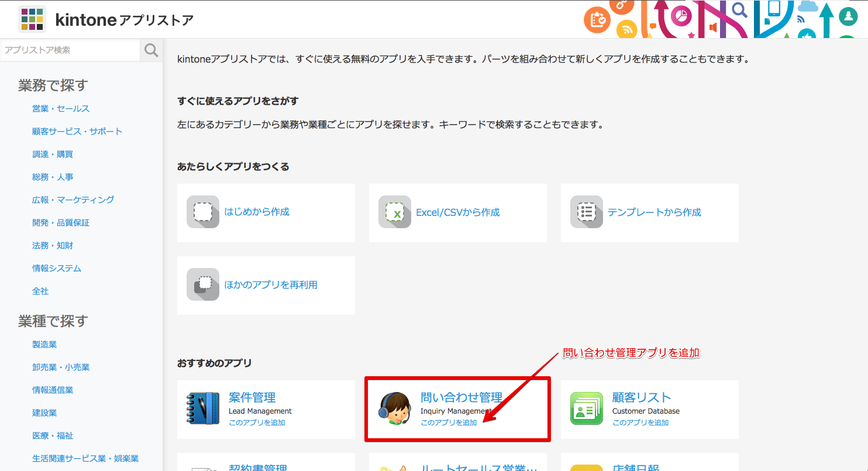Click the Customer Database subtitle
Image resolution: width=868 pixels, height=471 pixels.
point(646,411)
